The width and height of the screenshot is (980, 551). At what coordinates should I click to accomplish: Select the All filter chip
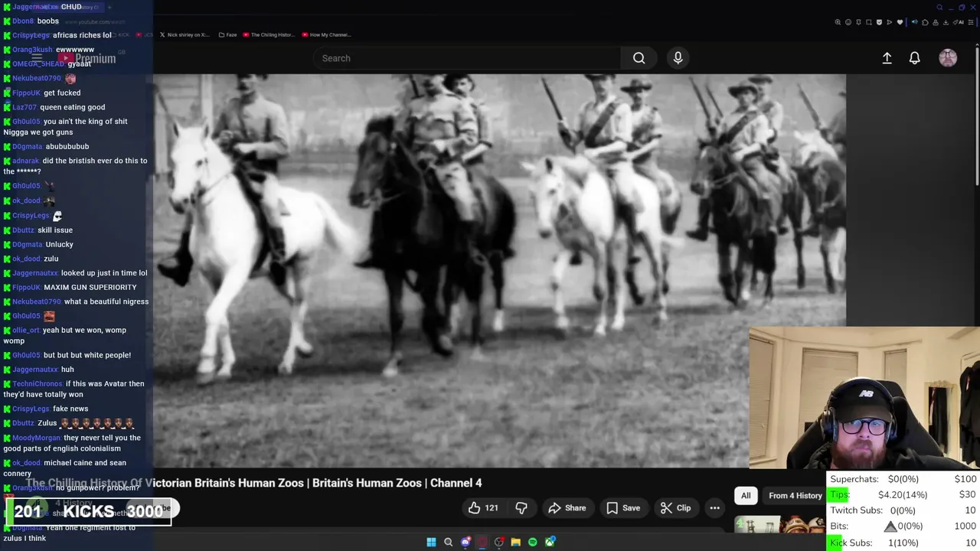pos(746,496)
